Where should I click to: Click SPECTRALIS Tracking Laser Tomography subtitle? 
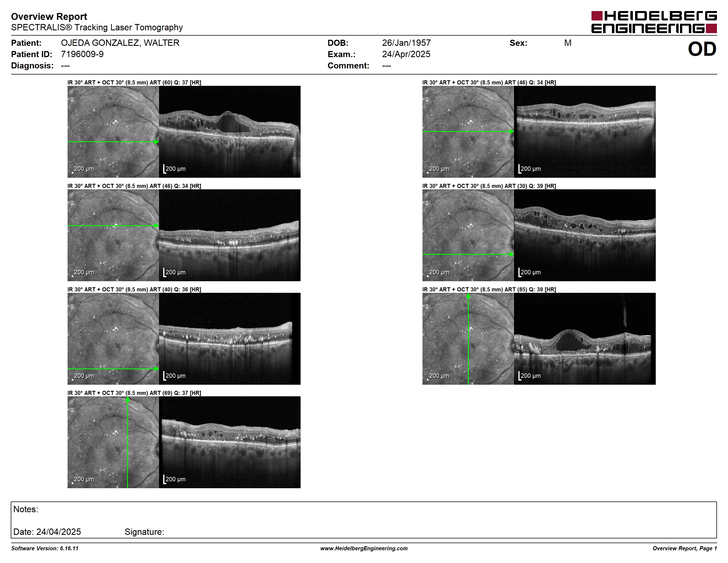tap(97, 27)
